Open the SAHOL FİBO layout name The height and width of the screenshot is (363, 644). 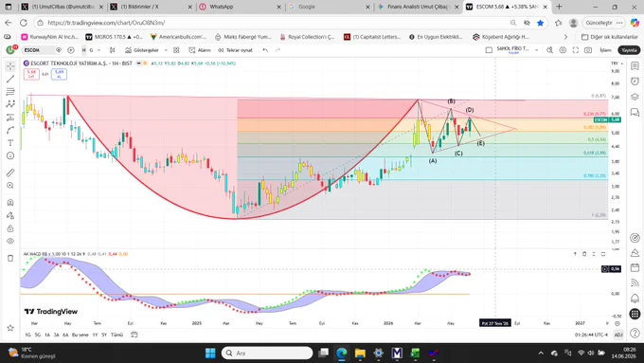point(513,49)
